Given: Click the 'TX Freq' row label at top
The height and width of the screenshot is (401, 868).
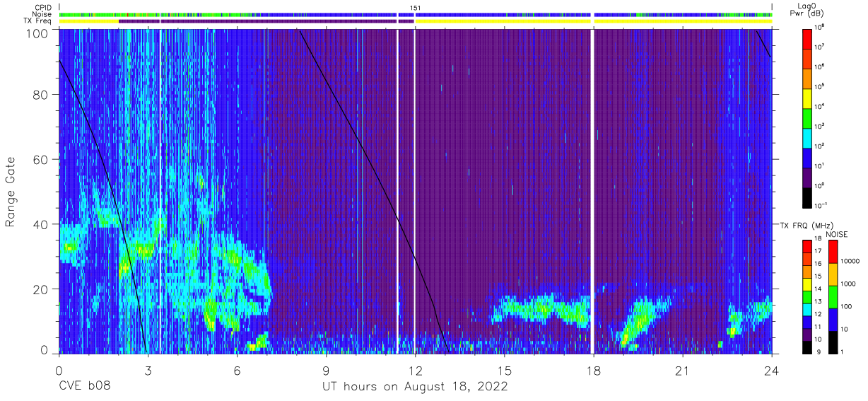Looking at the screenshot, I should (39, 21).
